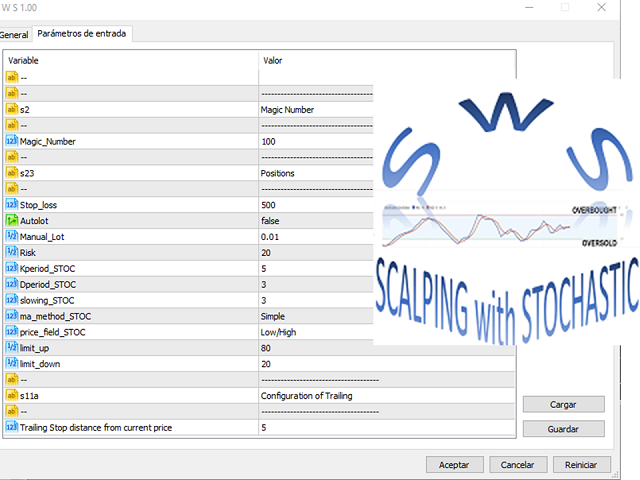Click the Cargar button

pyautogui.click(x=563, y=404)
